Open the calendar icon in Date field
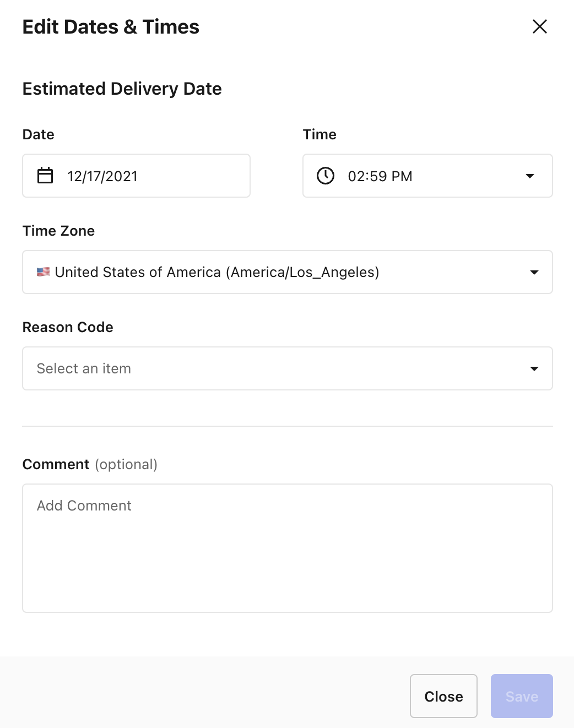Viewport: 574px width, 728px height. (45, 176)
